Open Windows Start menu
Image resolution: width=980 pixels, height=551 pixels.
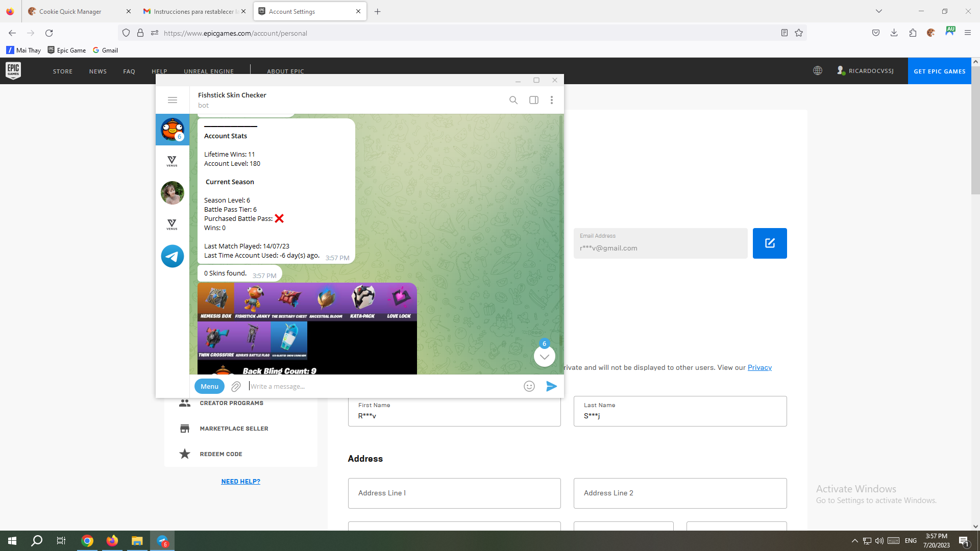point(12,541)
